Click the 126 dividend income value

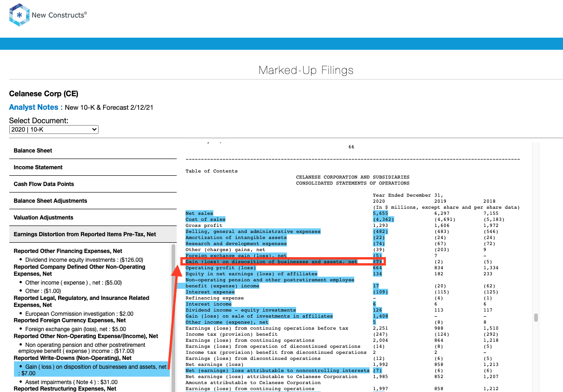(x=378, y=310)
